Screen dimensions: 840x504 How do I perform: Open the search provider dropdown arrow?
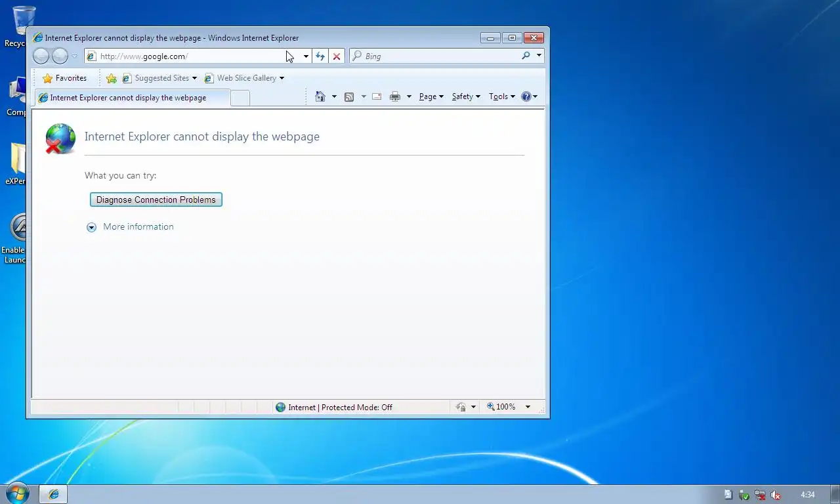[539, 56]
